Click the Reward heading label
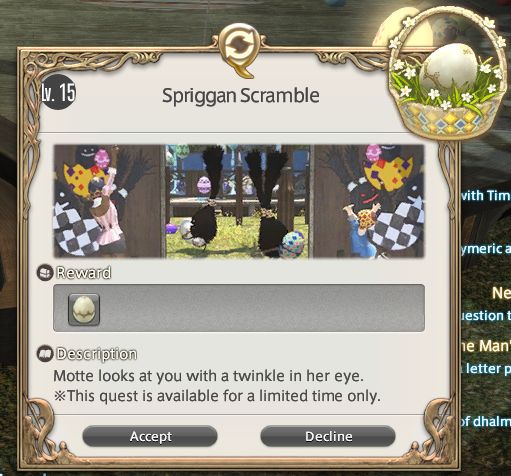The width and height of the screenshot is (511, 476). coord(84,273)
